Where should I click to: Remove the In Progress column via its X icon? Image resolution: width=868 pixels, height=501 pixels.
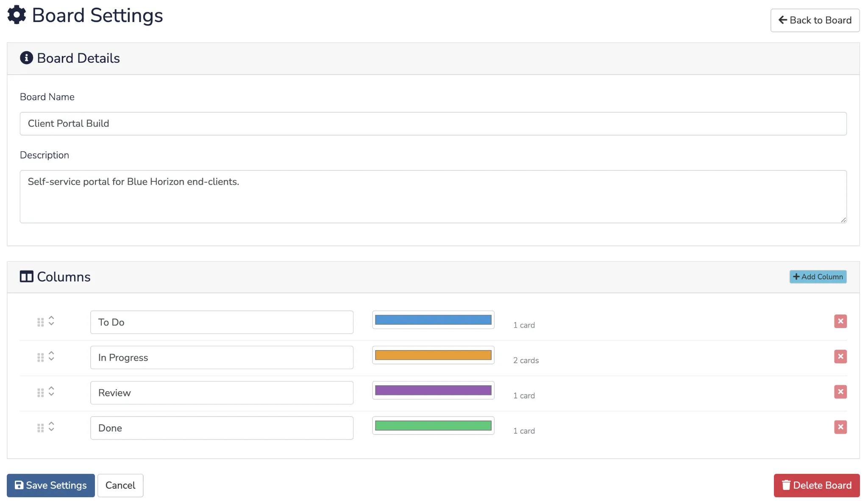pyautogui.click(x=840, y=356)
